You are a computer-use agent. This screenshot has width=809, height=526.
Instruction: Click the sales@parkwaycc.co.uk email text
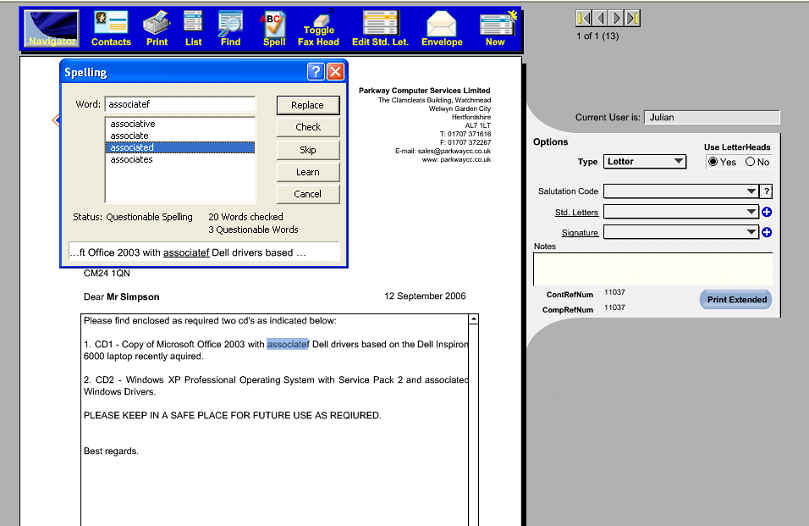(454, 151)
